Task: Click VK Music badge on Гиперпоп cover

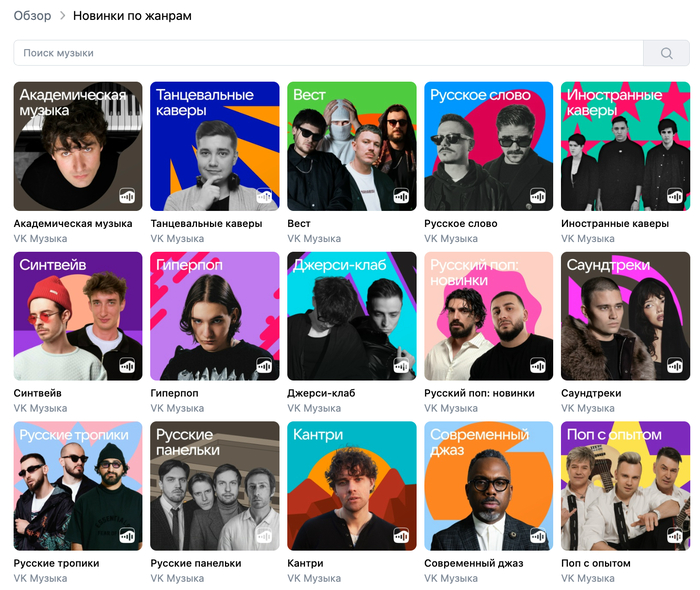Action: coord(264,366)
